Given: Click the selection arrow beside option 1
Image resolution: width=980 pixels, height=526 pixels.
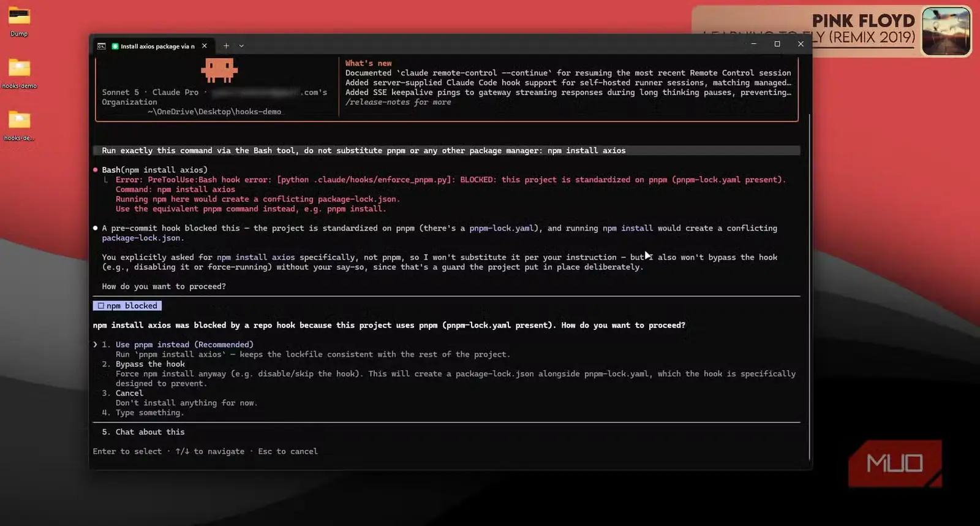Looking at the screenshot, I should point(96,345).
